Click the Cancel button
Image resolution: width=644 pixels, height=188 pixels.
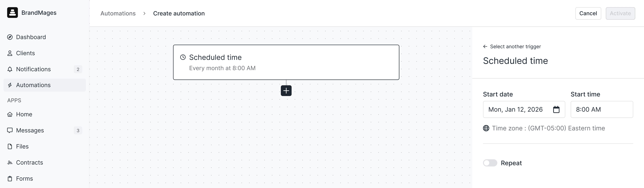588,13
